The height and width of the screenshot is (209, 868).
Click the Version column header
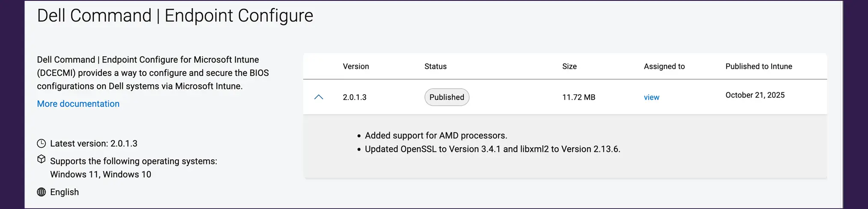point(355,66)
